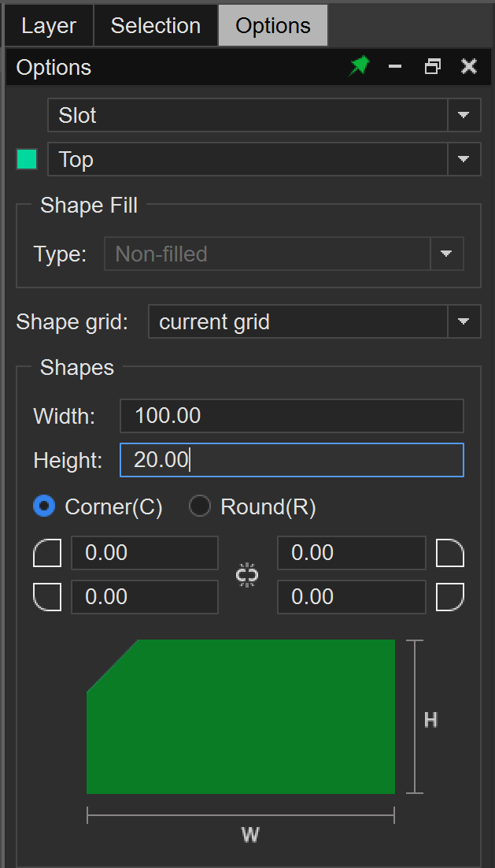Screen dimensions: 495x868
Task: Click the green pin icon in Options header
Action: pos(359,67)
